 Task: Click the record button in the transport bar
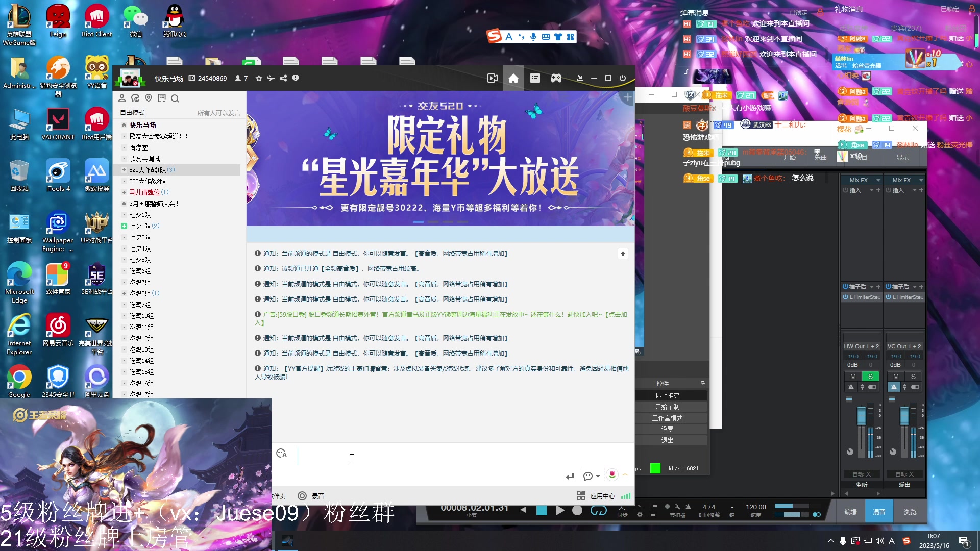point(577,510)
